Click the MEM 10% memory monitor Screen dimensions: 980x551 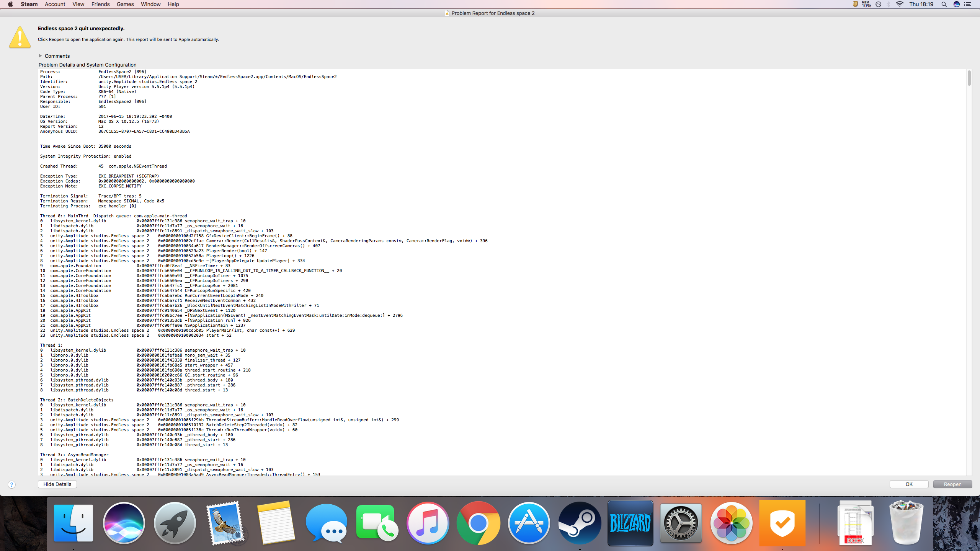866,4
